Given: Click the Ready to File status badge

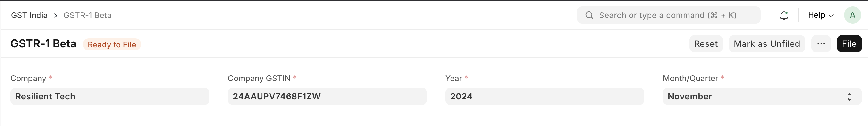Looking at the screenshot, I should 112,44.
